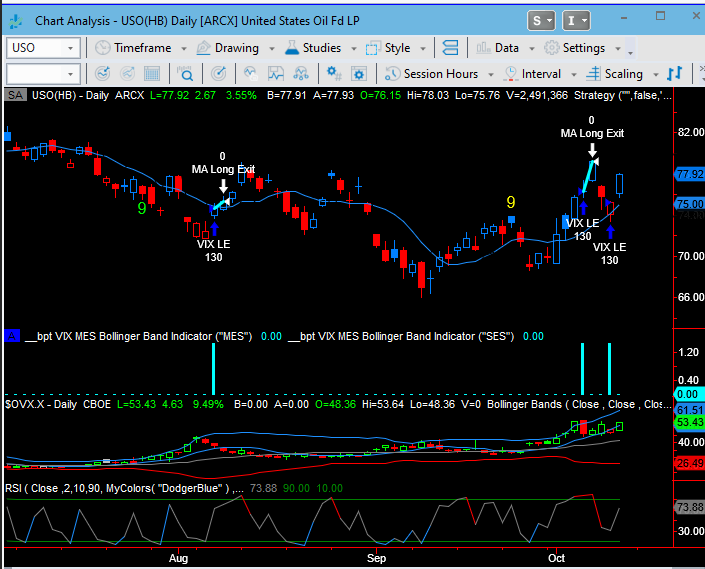Click the 75.00 price axis tag
This screenshot has height=569, width=705.
tap(689, 204)
